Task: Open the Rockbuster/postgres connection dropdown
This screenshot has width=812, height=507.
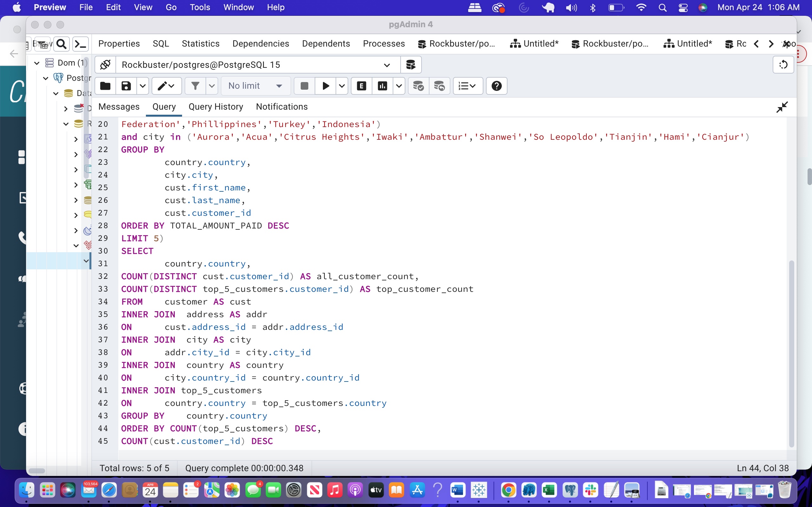Action: 387,65
